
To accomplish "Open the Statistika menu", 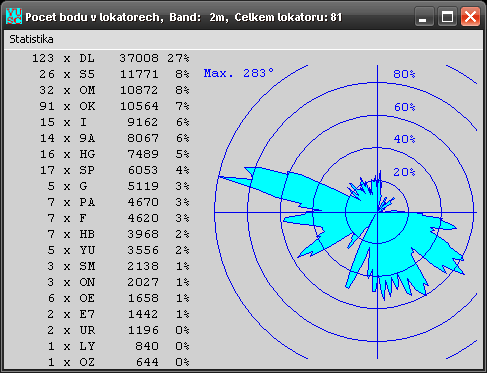I will [x=31, y=39].
